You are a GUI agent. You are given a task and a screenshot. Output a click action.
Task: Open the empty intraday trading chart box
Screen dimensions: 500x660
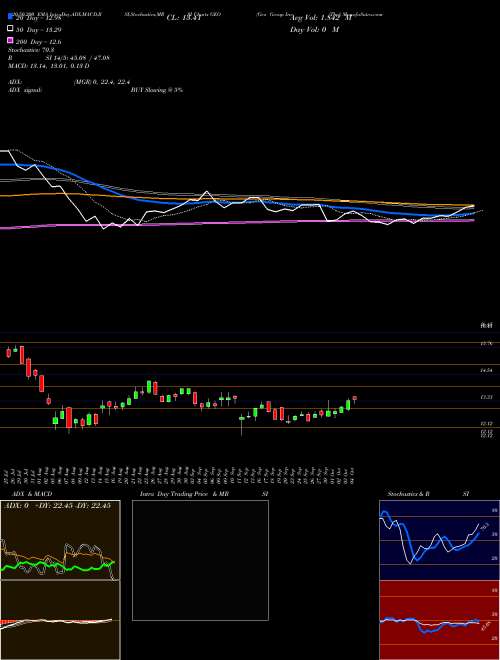(x=200, y=560)
